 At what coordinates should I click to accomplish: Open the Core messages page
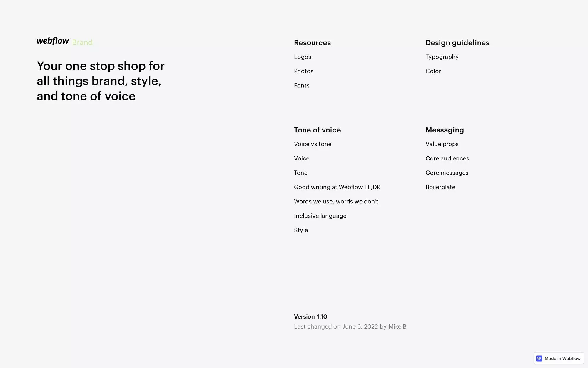click(x=447, y=173)
